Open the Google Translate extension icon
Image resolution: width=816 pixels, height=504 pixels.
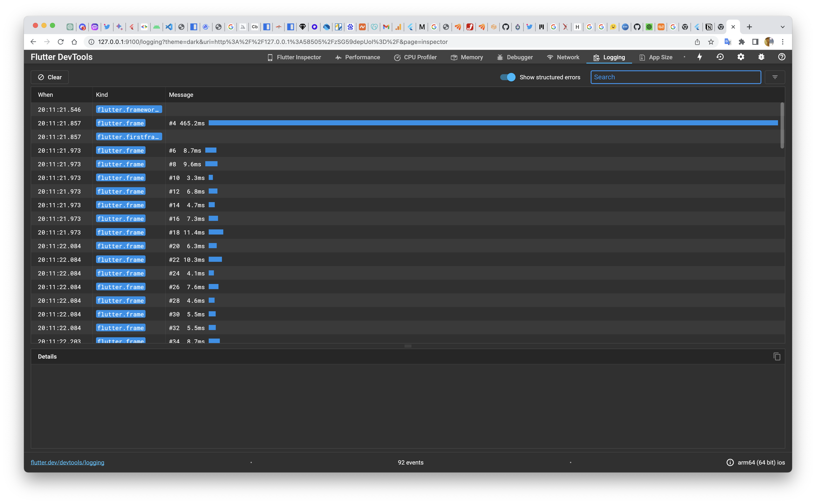tap(728, 42)
